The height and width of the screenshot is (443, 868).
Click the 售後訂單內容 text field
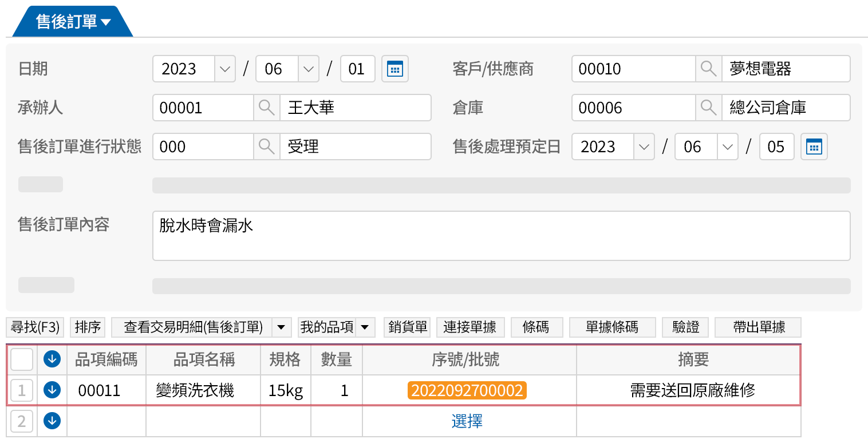pyautogui.click(x=500, y=236)
